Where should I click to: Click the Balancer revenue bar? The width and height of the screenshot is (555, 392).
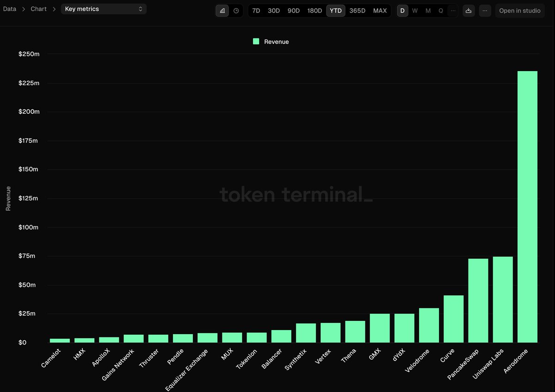(281, 336)
